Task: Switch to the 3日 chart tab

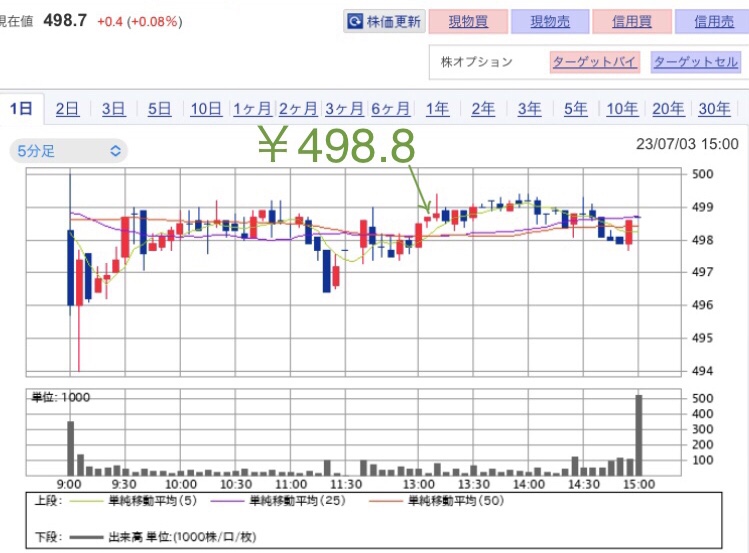Action: pos(113,109)
